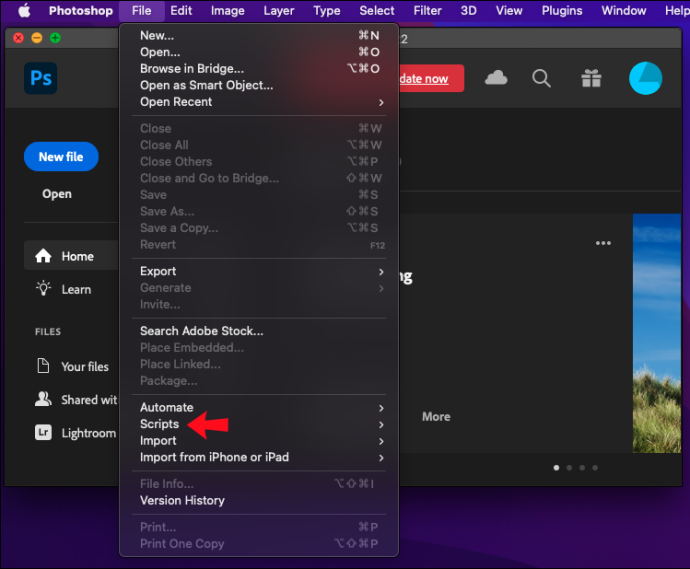Click the green zoom window button
This screenshot has width=690, height=569.
tap(55, 38)
